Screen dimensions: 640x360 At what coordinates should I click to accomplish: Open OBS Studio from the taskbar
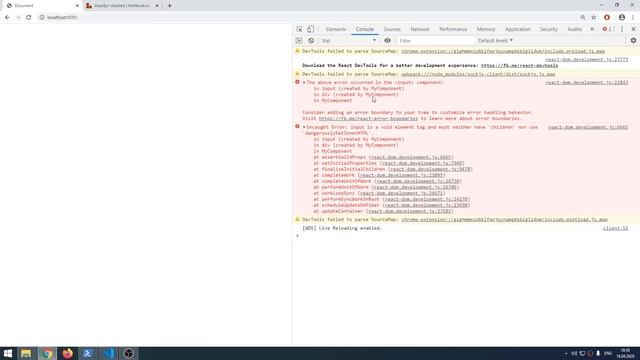(x=129, y=353)
